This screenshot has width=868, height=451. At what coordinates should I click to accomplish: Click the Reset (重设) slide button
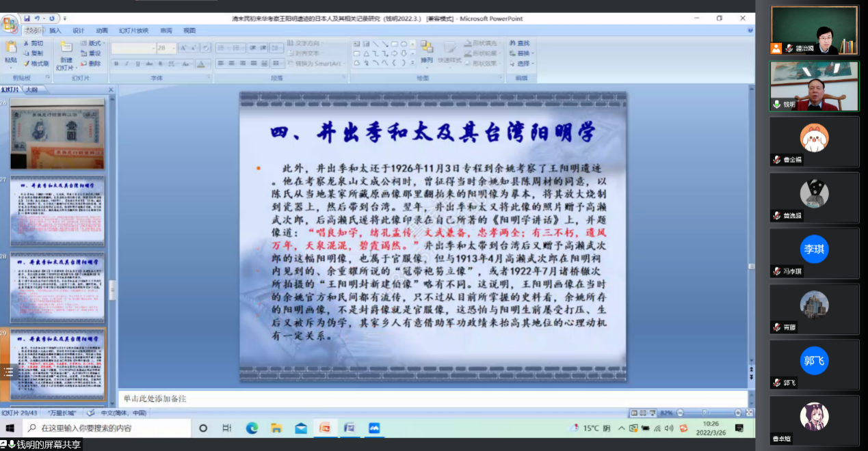(x=91, y=53)
